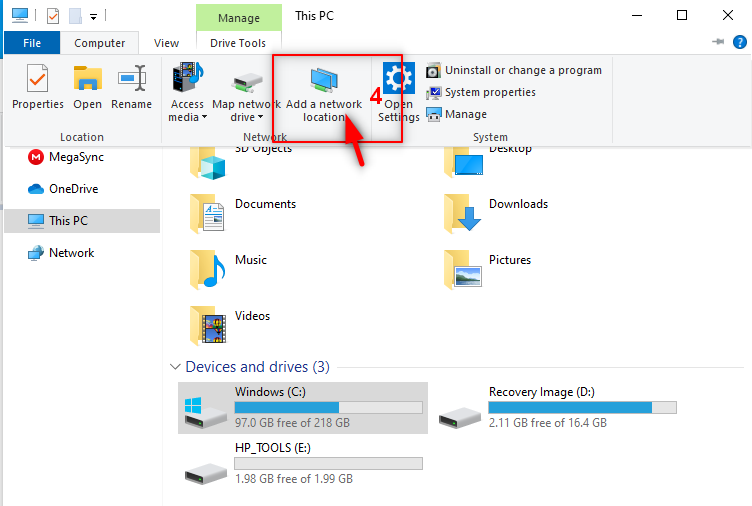Select the Downloads folder icon
Viewport: 752px width, 506px height.
[462, 214]
